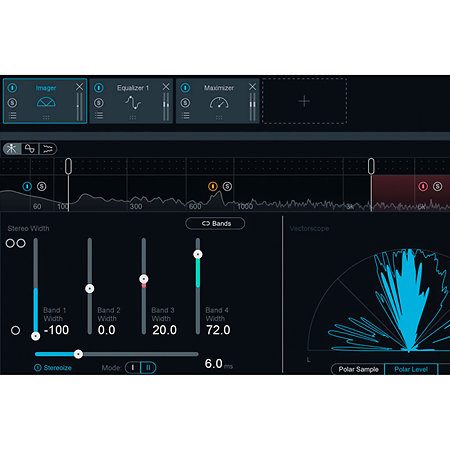Click the low crossover handle near 100 Hz
Viewport: 450px width, 450px height.
coord(68,166)
